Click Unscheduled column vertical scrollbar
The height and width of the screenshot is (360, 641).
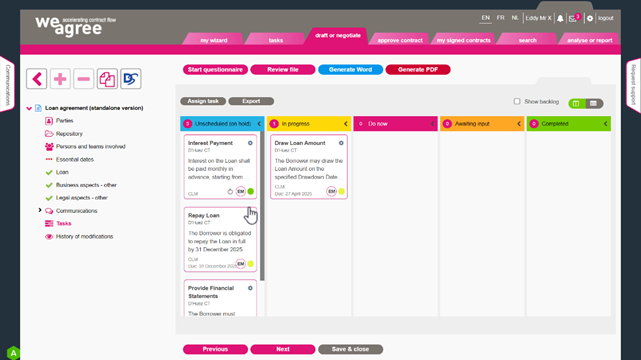(x=262, y=206)
